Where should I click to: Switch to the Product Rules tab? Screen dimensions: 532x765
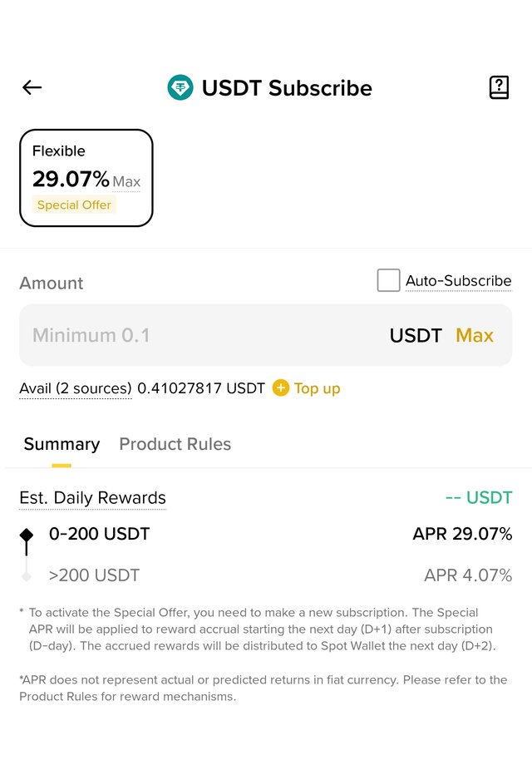pyautogui.click(x=175, y=444)
